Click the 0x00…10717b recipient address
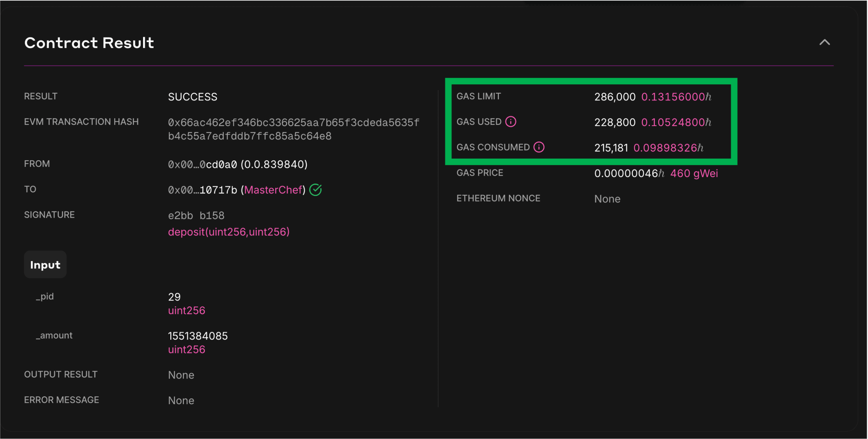Viewport: 868px width, 439px height. (202, 190)
